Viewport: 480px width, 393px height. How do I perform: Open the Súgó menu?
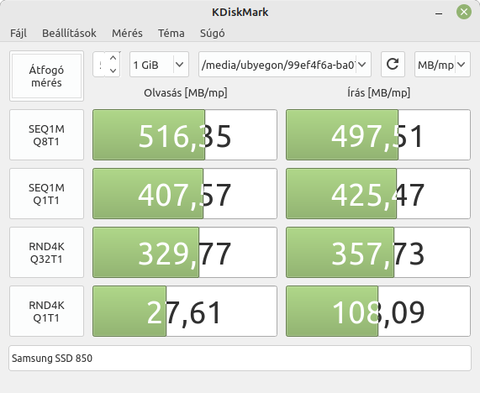pos(212,33)
